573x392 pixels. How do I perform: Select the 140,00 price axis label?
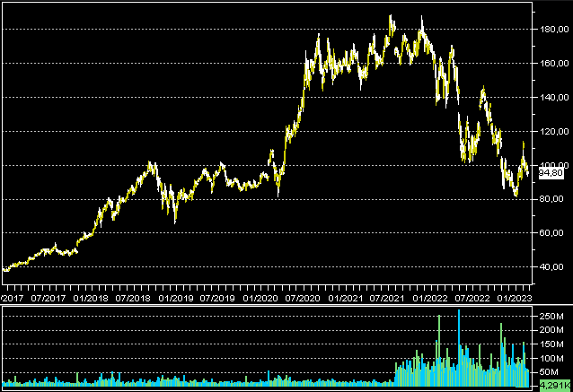pos(554,98)
